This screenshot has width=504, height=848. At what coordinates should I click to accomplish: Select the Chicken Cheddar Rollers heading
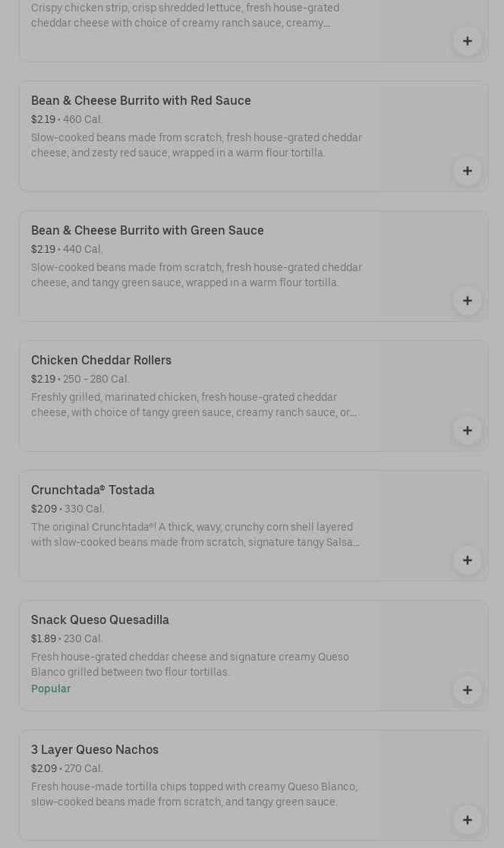pyautogui.click(x=101, y=361)
